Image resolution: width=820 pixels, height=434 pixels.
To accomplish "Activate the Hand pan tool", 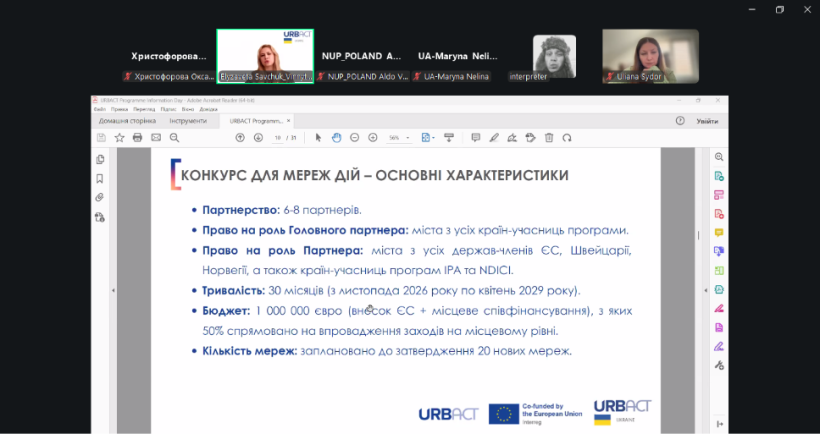I will (336, 138).
